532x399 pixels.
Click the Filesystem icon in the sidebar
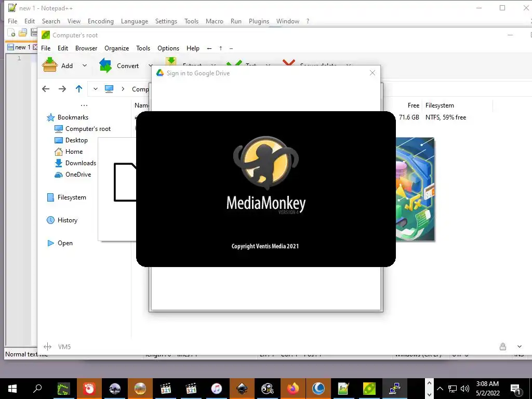(x=50, y=197)
